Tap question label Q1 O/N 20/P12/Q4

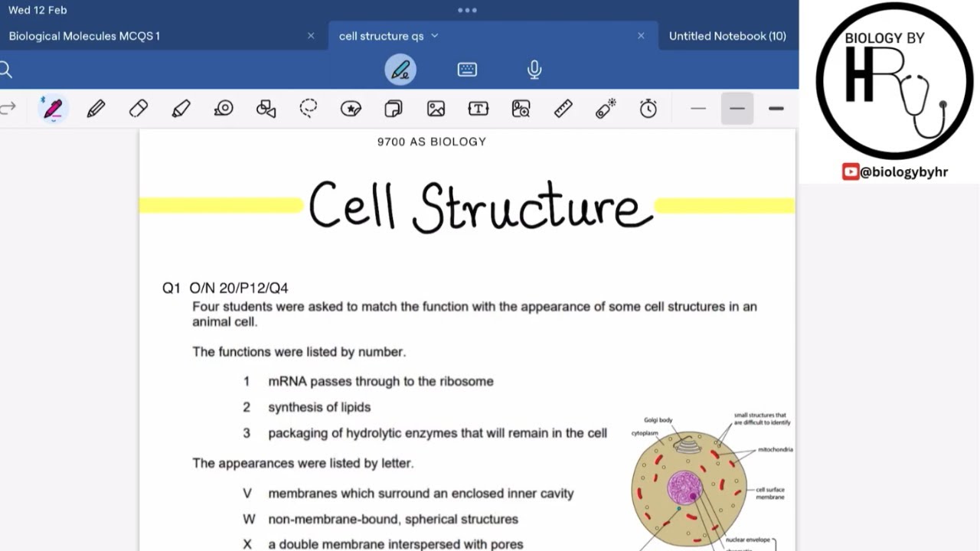(225, 289)
